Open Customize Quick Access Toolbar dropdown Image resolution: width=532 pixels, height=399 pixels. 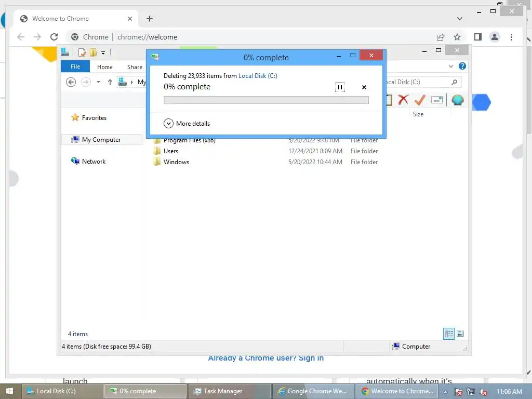click(103, 53)
